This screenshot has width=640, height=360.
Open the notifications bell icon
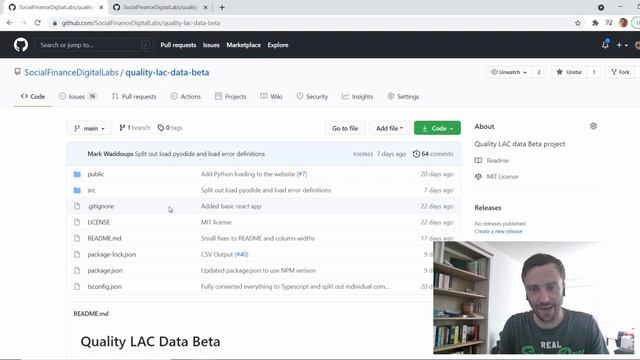tap(605, 45)
